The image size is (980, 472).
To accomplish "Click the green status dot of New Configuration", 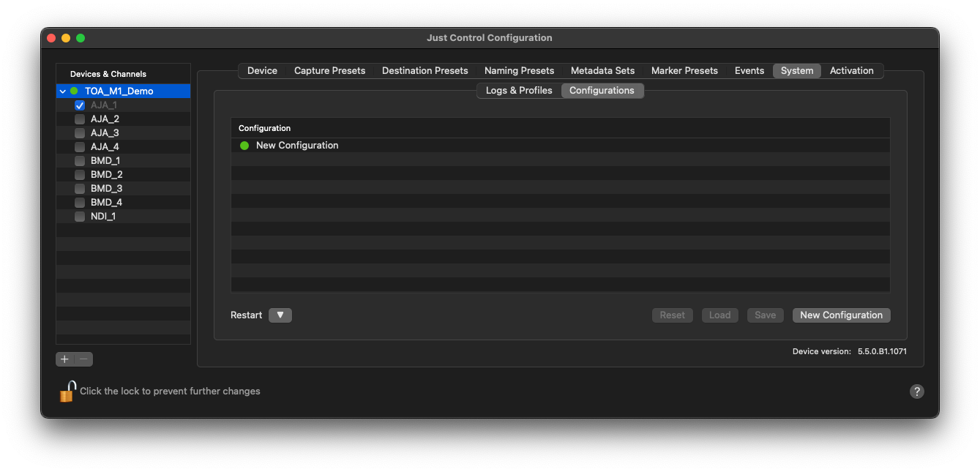I will [x=244, y=146].
